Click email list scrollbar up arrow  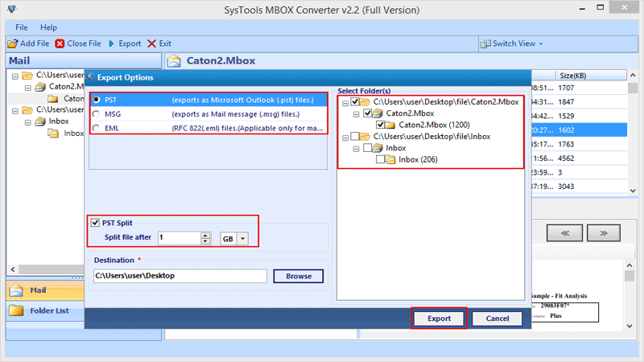coord(633,75)
